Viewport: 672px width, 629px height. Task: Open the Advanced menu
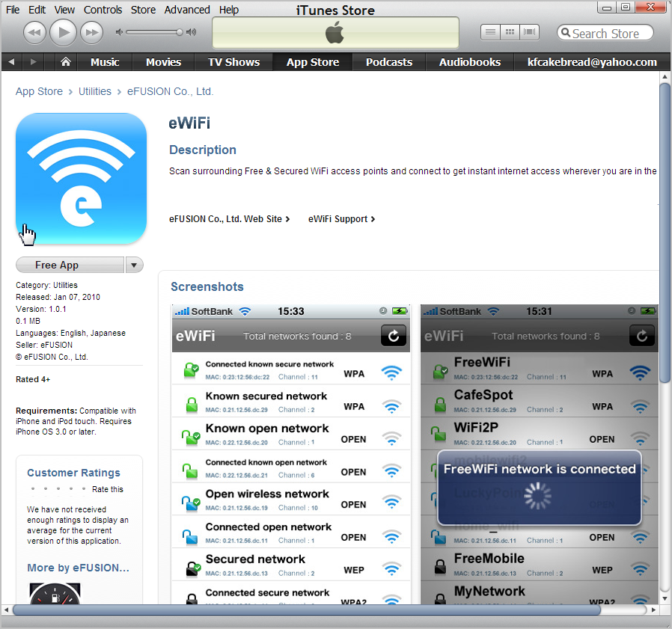(187, 10)
